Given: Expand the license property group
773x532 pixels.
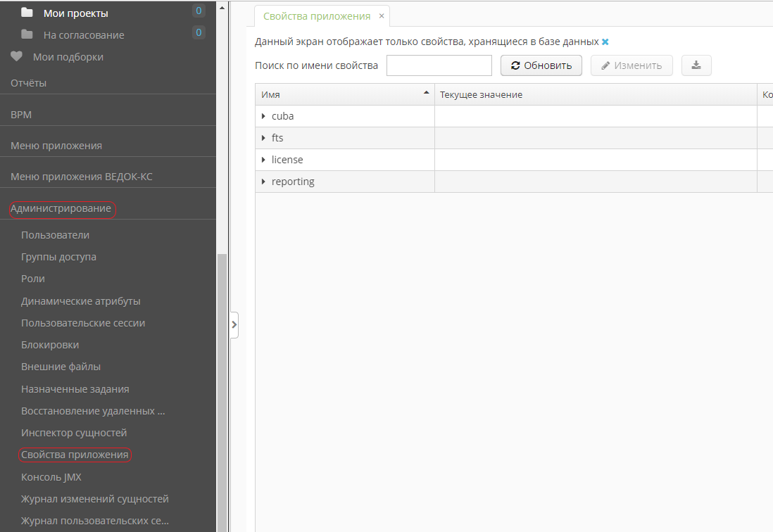Looking at the screenshot, I should point(263,160).
